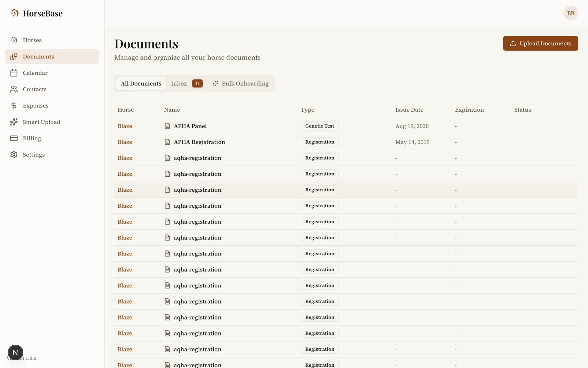The height and width of the screenshot is (368, 588).
Task: Open Contacts via the people icon
Action: point(14,89)
